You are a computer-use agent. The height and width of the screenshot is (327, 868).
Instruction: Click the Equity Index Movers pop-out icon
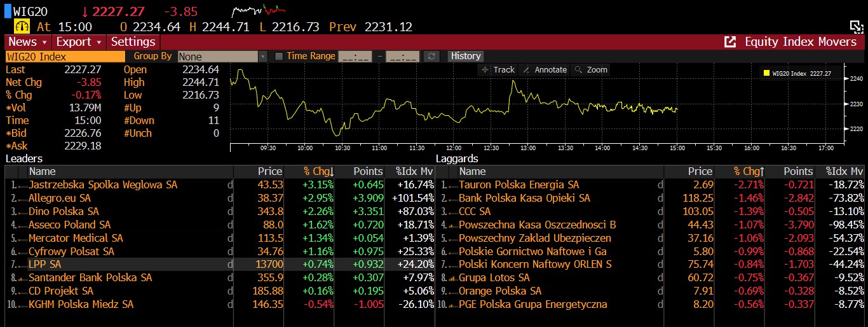(x=730, y=42)
